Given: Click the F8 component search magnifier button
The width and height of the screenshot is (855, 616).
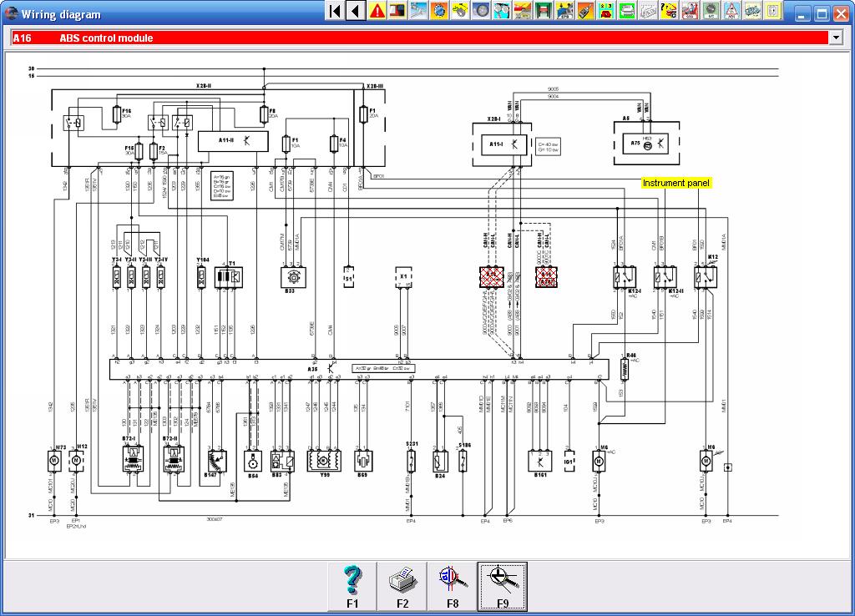Looking at the screenshot, I should pyautogui.click(x=453, y=585).
